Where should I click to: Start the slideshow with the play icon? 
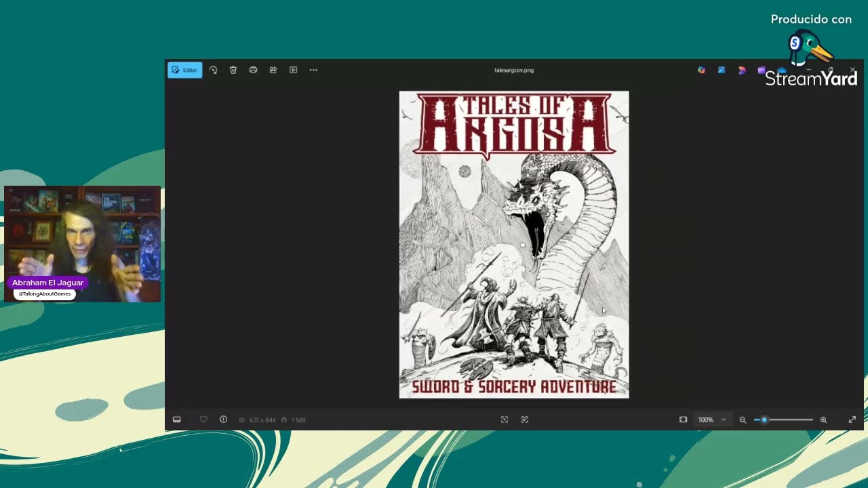tap(293, 70)
